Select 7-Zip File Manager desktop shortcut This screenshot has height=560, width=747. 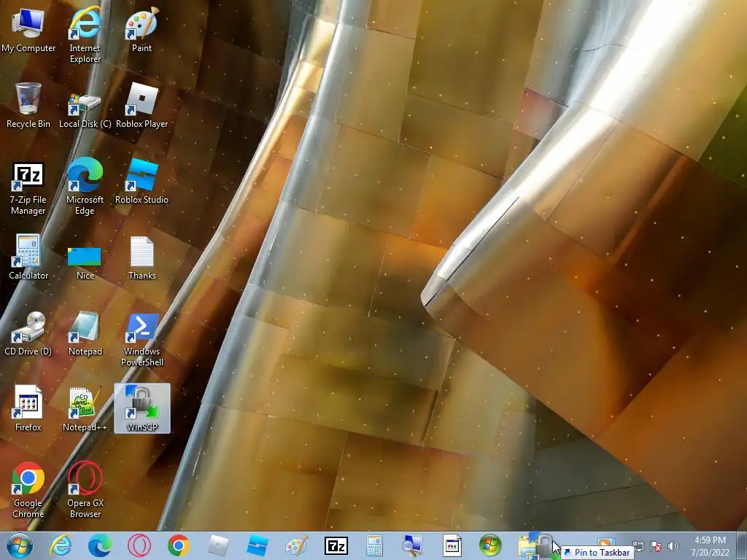pos(28,189)
